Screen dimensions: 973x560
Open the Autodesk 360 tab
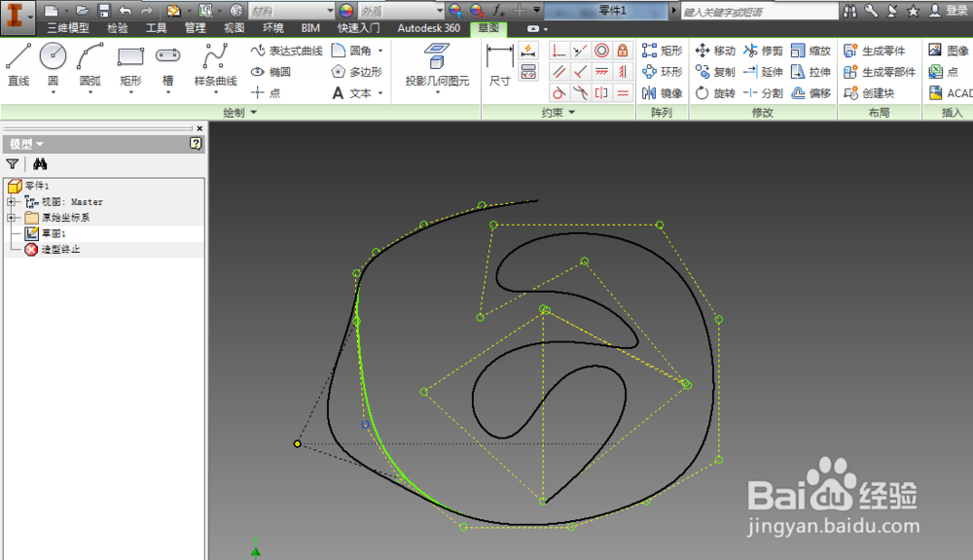pyautogui.click(x=429, y=28)
